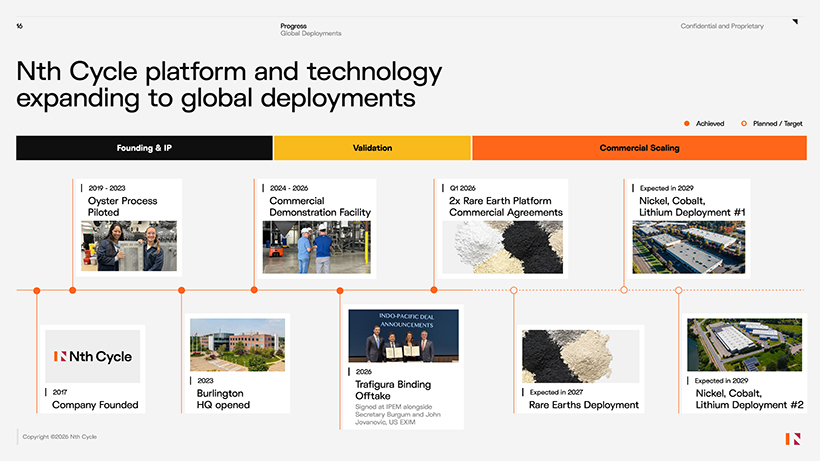Viewport: 820px width, 461px height.
Task: Click the 'Rare Earths Deployment' caption
Action: (x=584, y=405)
